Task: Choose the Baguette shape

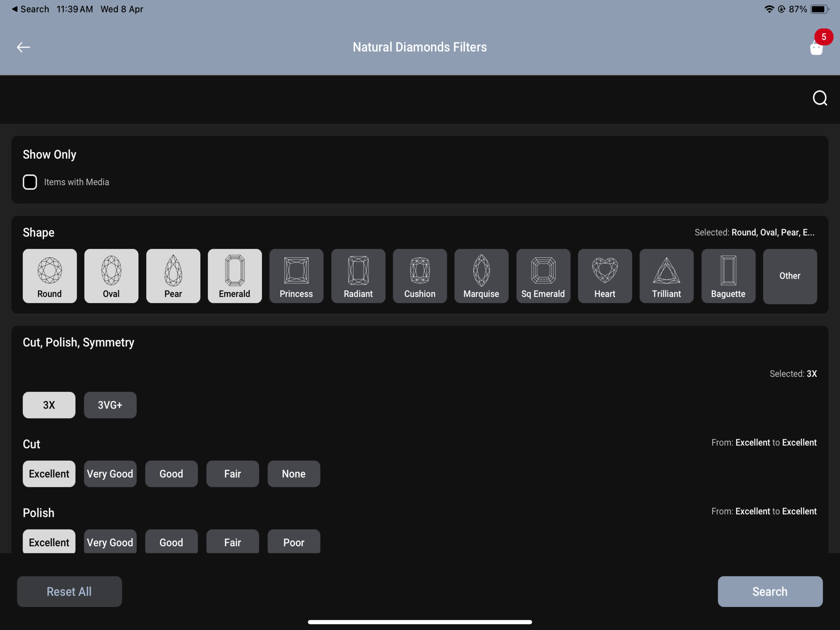Action: coord(728,276)
